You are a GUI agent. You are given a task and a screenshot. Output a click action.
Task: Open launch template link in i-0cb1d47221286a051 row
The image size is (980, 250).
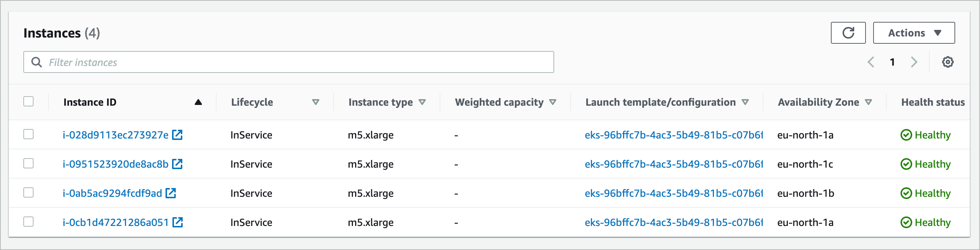[674, 222]
